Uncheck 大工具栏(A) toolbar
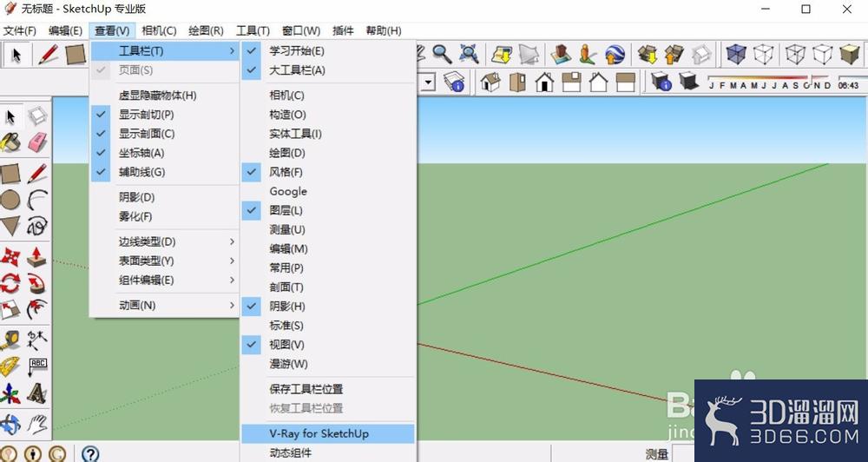 tap(328, 70)
